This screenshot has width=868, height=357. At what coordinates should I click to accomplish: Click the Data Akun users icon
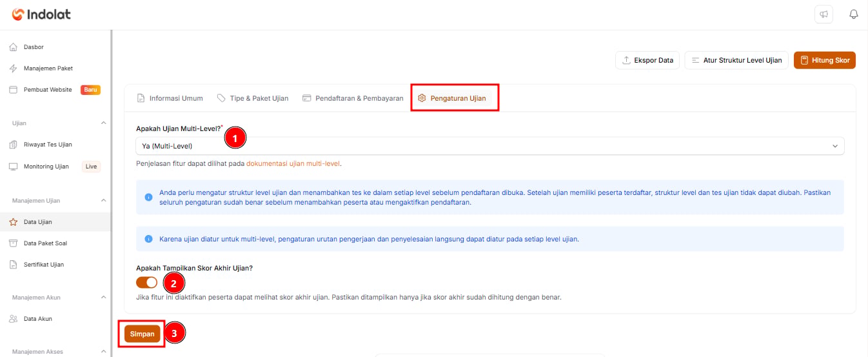click(13, 319)
